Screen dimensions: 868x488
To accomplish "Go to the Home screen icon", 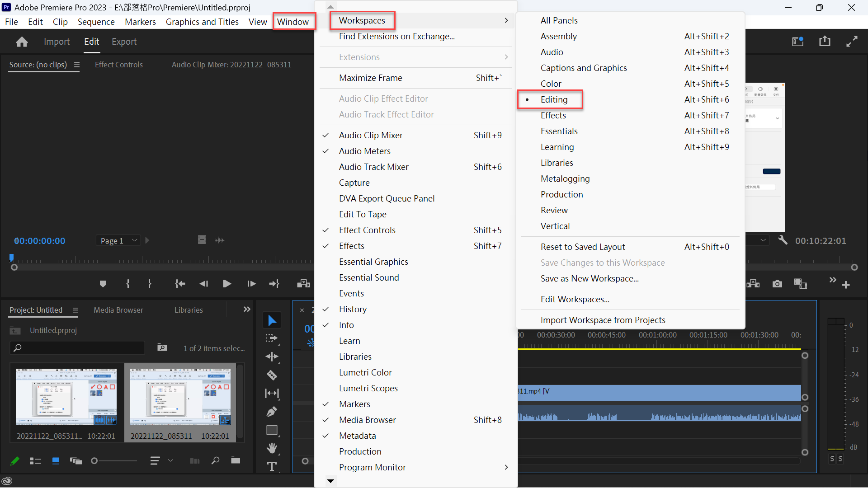I will pyautogui.click(x=22, y=42).
